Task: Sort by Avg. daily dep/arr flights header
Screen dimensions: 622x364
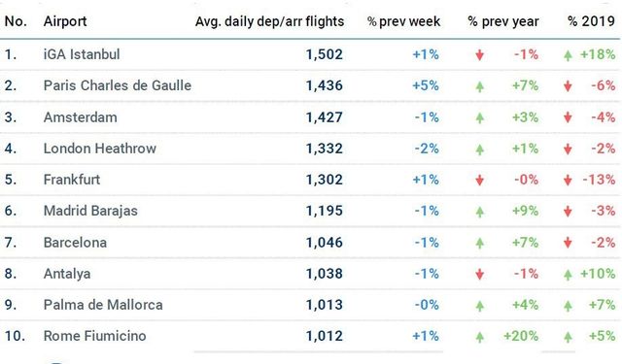Action: coord(269,21)
